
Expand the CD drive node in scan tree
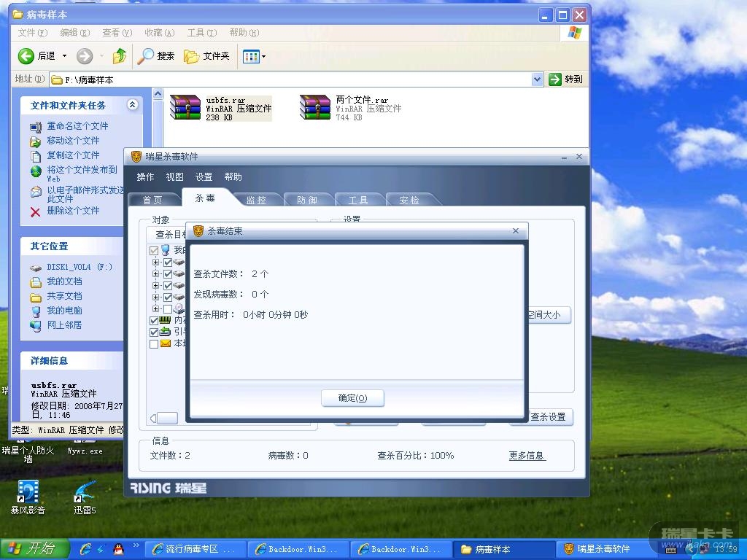[155, 308]
